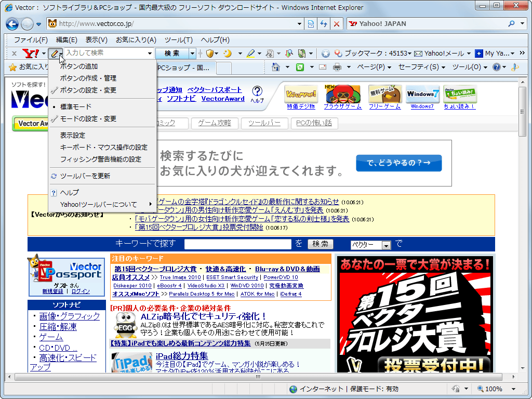This screenshot has width=532, height=399.
Task: Click the pencil edit toolbar button
Action: point(54,54)
